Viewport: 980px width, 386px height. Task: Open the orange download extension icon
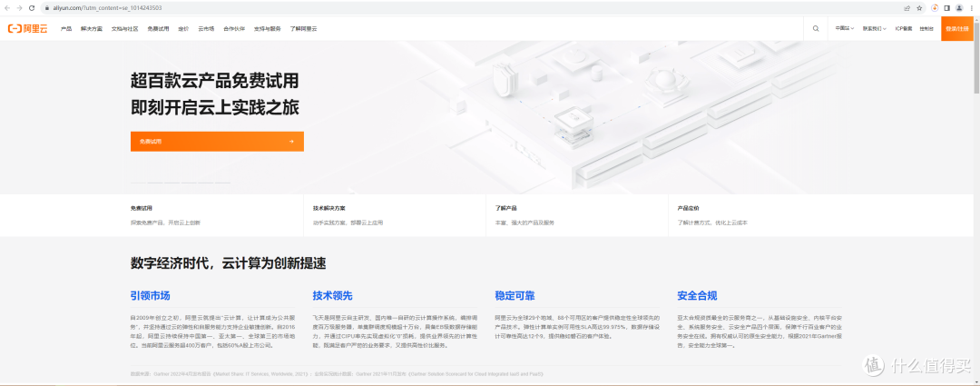tap(935, 8)
